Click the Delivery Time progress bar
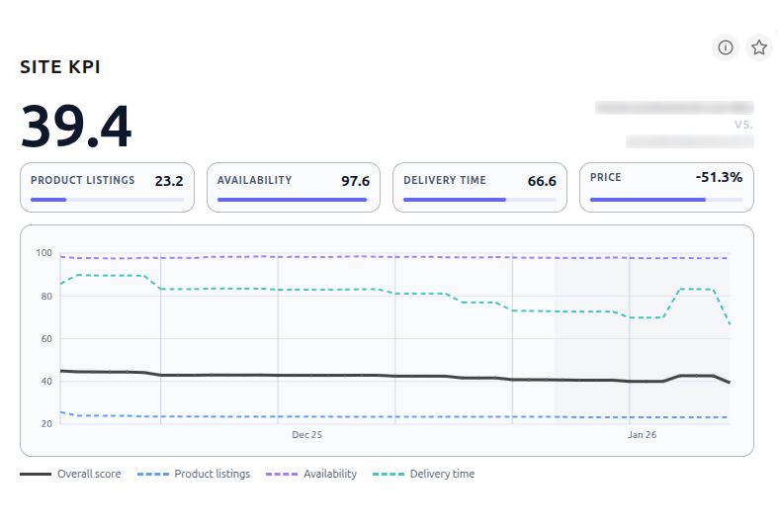The height and width of the screenshot is (532, 778). tap(479, 200)
